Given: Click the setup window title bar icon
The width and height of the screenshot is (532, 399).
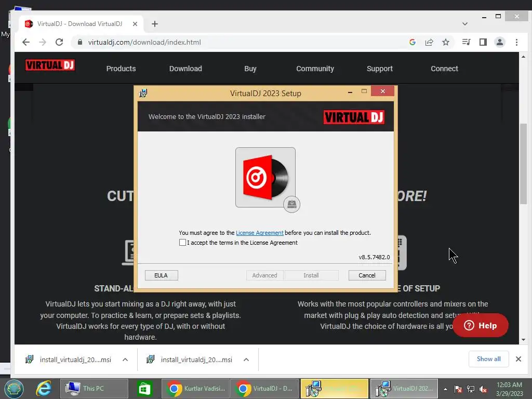Looking at the screenshot, I should coord(143,93).
